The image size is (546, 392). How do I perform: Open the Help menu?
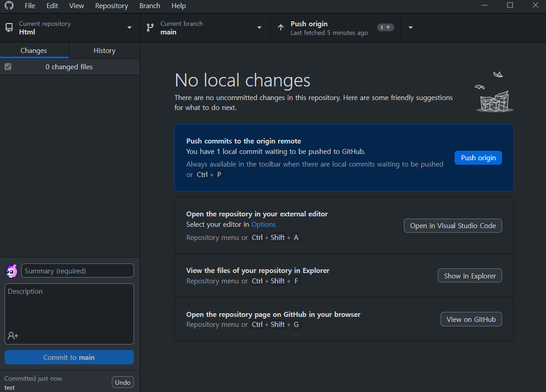tap(179, 6)
